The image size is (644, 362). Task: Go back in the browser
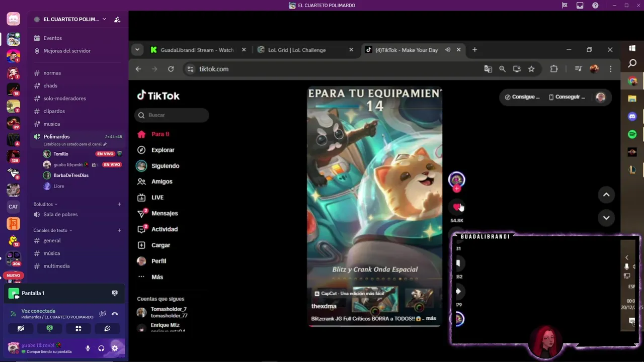coord(138,69)
